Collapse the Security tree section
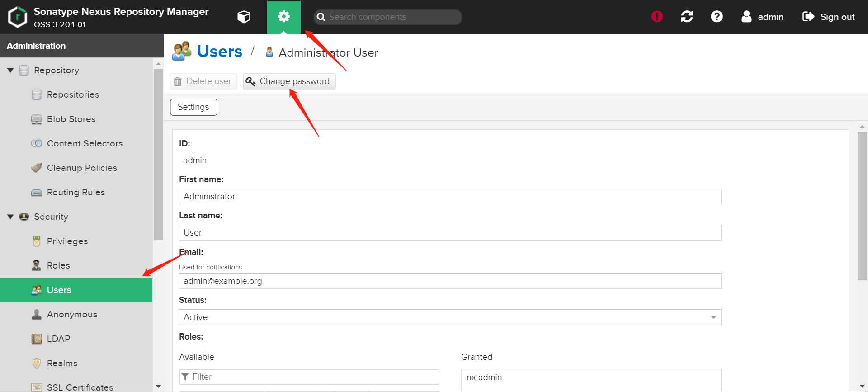The image size is (868, 392). point(10,217)
